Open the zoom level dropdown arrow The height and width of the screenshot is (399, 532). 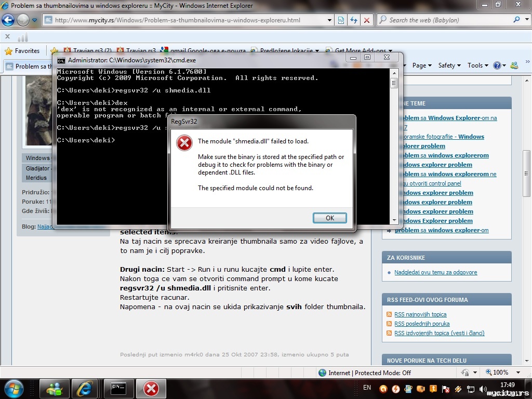pos(518,372)
